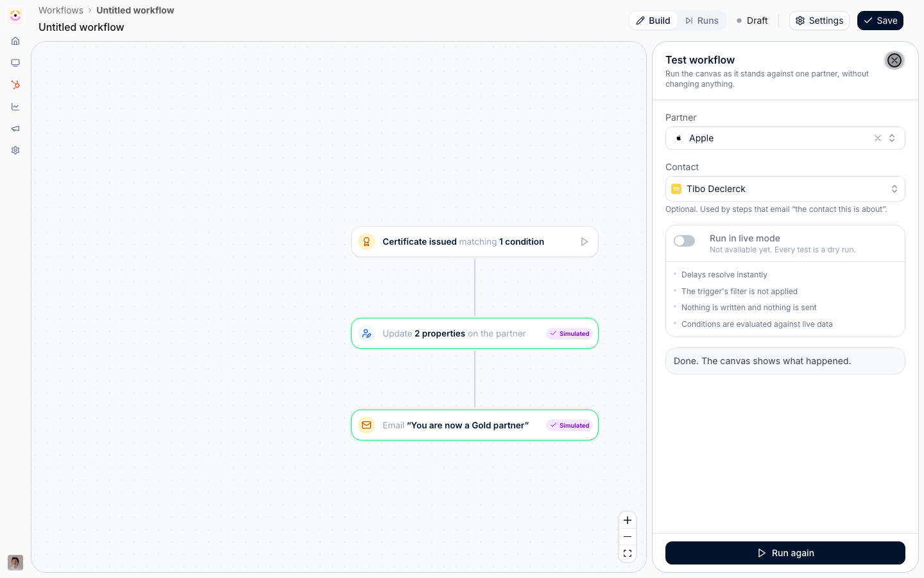Save the workflow
Screen dimensions: 924x578
click(x=880, y=21)
